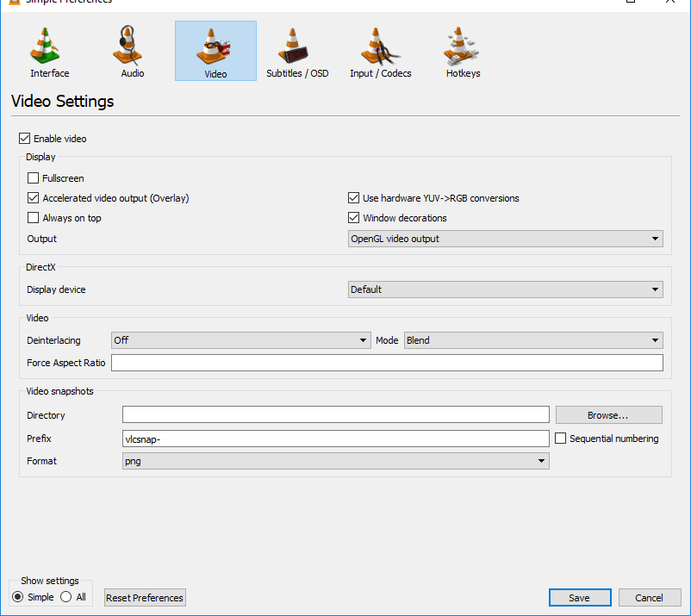The image size is (691, 616).
Task: Click the Reset Preferences button
Action: click(x=145, y=598)
